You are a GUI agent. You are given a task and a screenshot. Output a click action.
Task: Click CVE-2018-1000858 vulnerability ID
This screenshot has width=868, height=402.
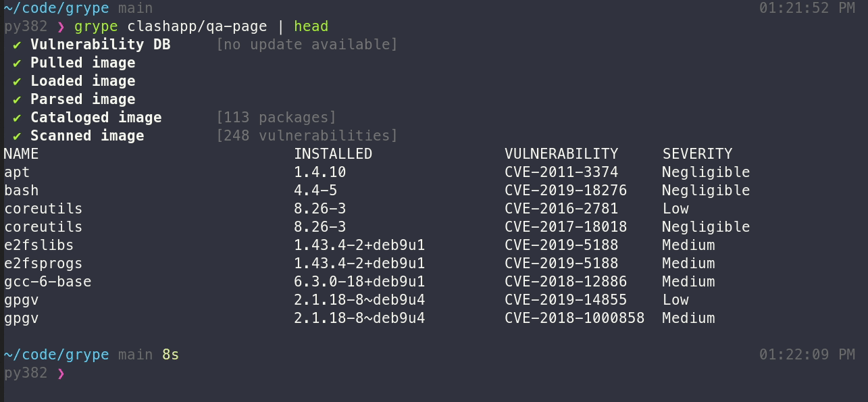click(574, 318)
